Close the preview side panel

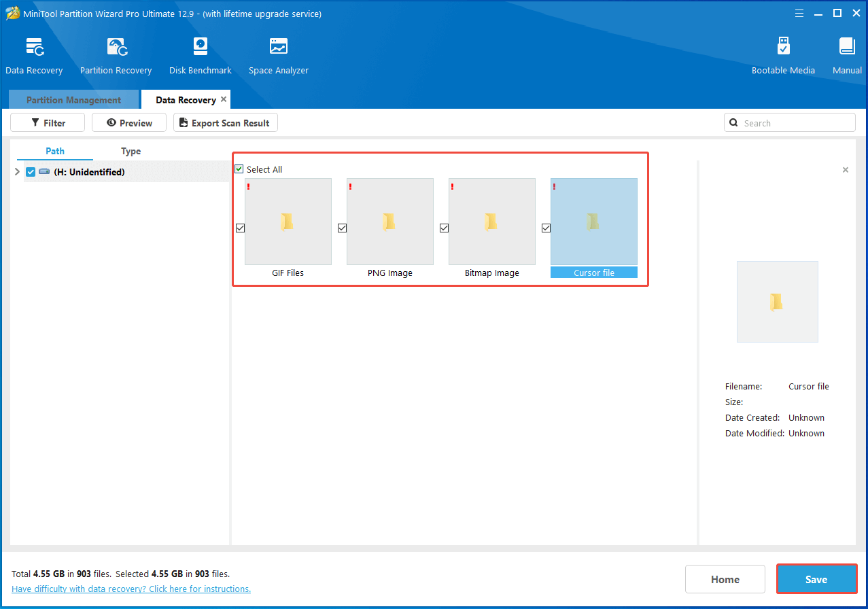point(846,170)
